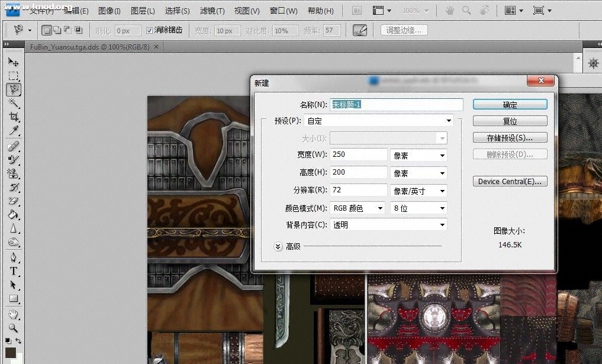Screen dimensions: 602x364
Task: Choose intersect-with-selection mode in options bar
Action: point(78,30)
